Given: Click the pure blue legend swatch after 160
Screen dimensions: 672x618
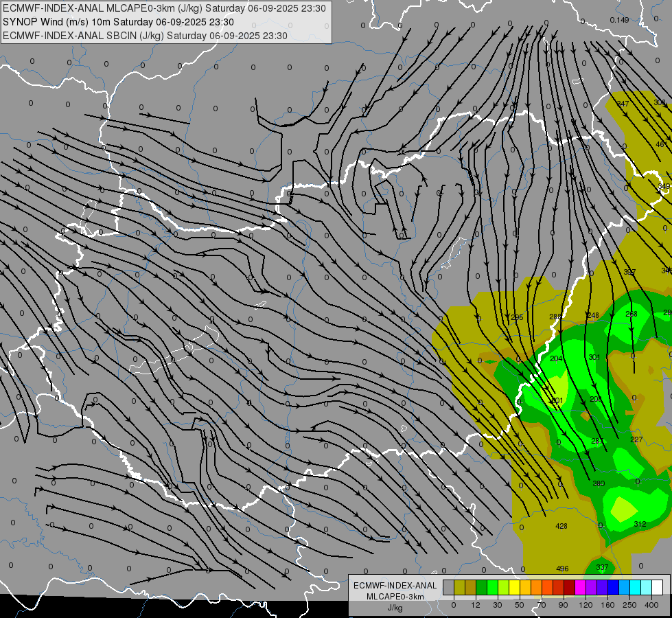Looking at the screenshot, I should 614,587.
